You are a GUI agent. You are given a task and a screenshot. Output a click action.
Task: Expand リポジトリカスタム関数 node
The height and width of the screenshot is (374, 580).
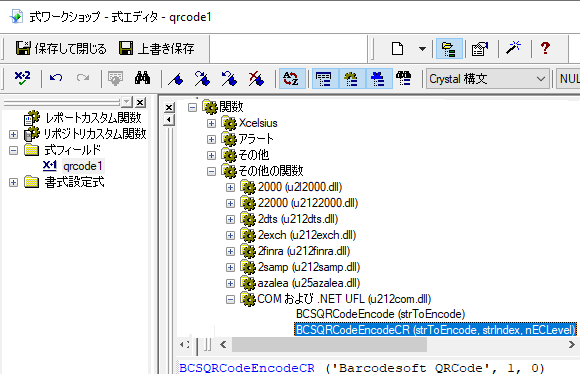point(13,134)
